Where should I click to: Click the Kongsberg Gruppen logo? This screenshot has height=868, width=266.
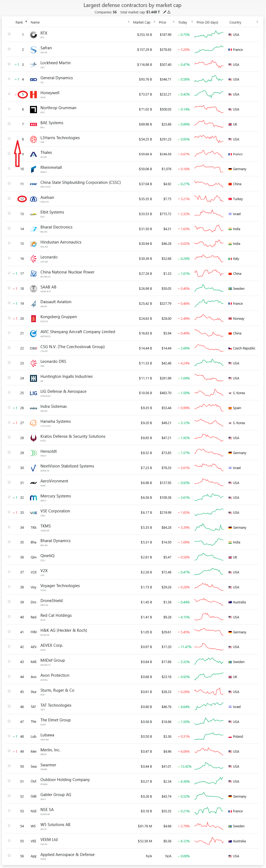(x=33, y=318)
